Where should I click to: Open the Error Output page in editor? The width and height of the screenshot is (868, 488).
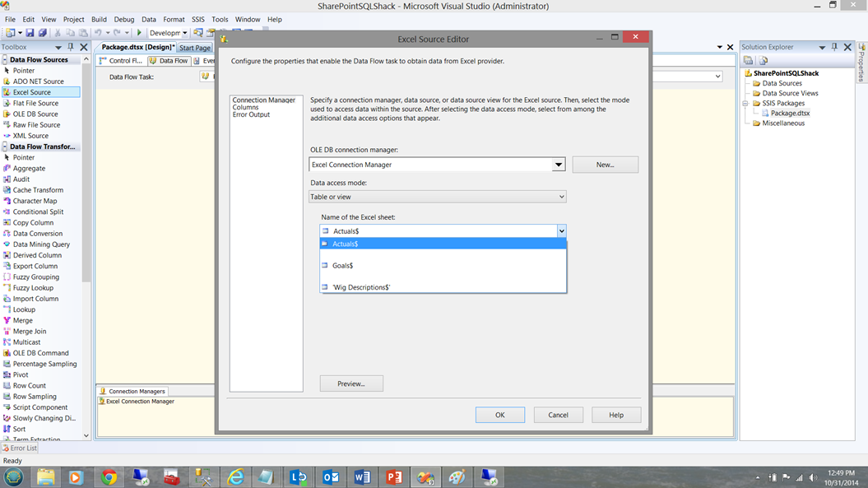pos(251,114)
